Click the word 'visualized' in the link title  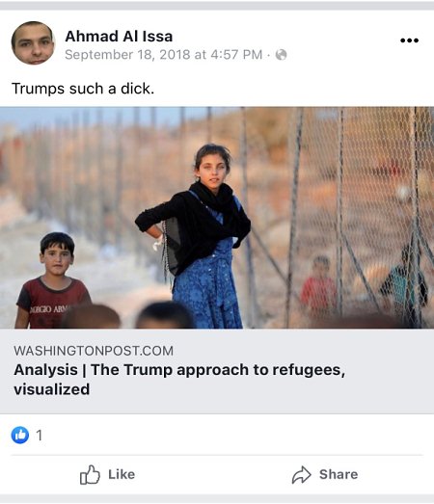point(51,389)
